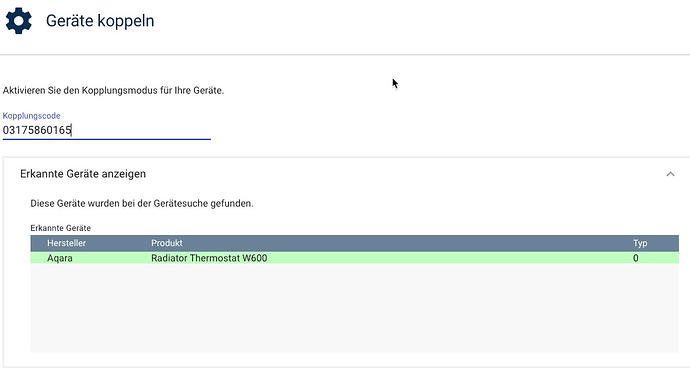Select the Aqara device row
Screen dimensions: 690x373
pos(354,258)
